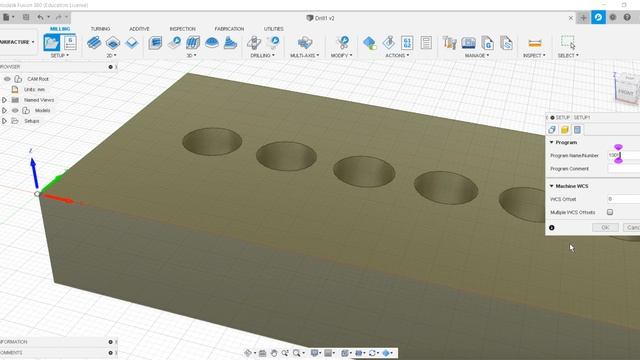This screenshot has width=640, height=360.
Task: Toggle visibility eye for Models
Action: (x=15, y=111)
